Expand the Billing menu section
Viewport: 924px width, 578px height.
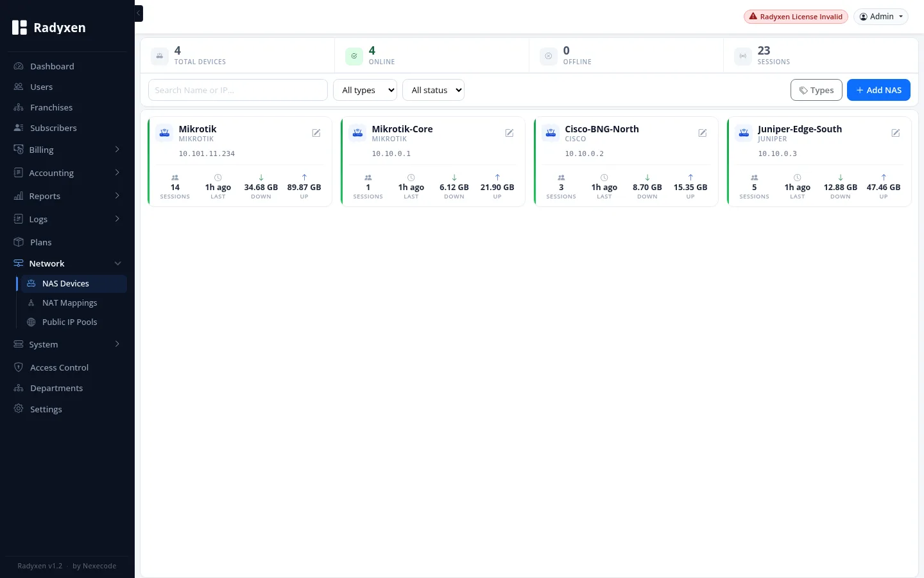click(x=67, y=150)
